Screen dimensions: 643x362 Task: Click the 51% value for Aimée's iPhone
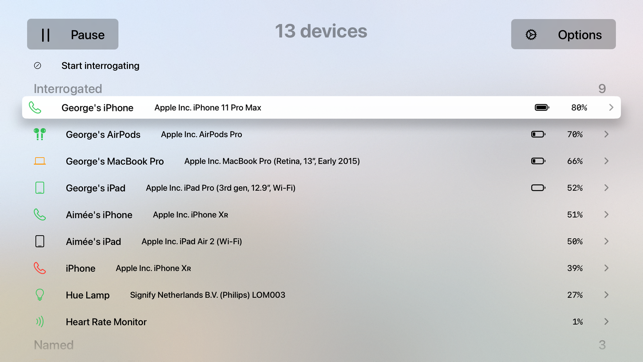(x=575, y=214)
